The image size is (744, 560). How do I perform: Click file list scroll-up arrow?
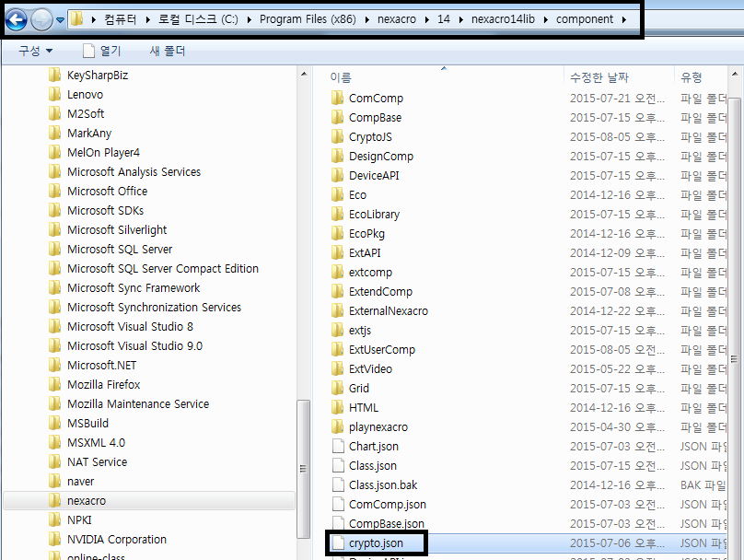pos(735,74)
